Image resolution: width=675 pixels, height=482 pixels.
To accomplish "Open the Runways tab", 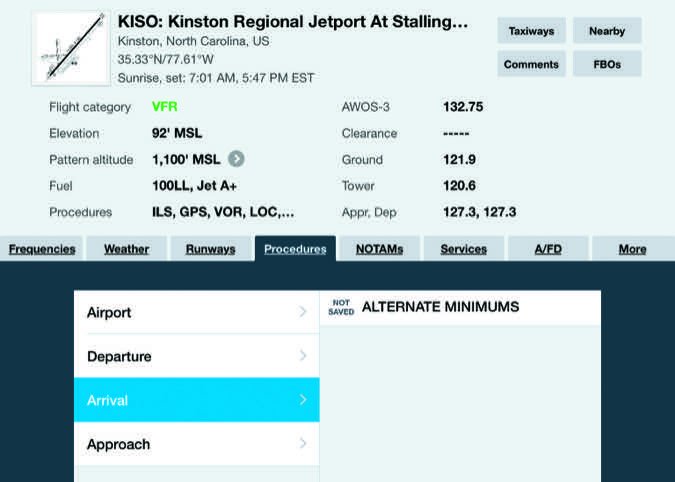I will [x=210, y=249].
